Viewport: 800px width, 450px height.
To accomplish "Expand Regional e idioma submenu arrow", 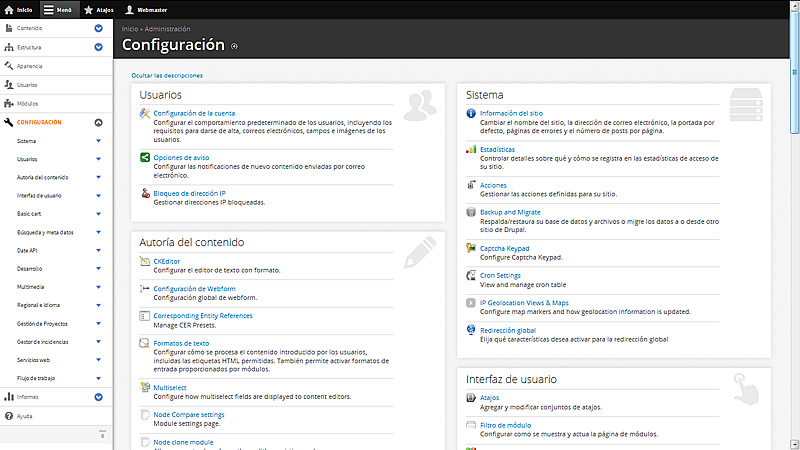I will coord(98,305).
